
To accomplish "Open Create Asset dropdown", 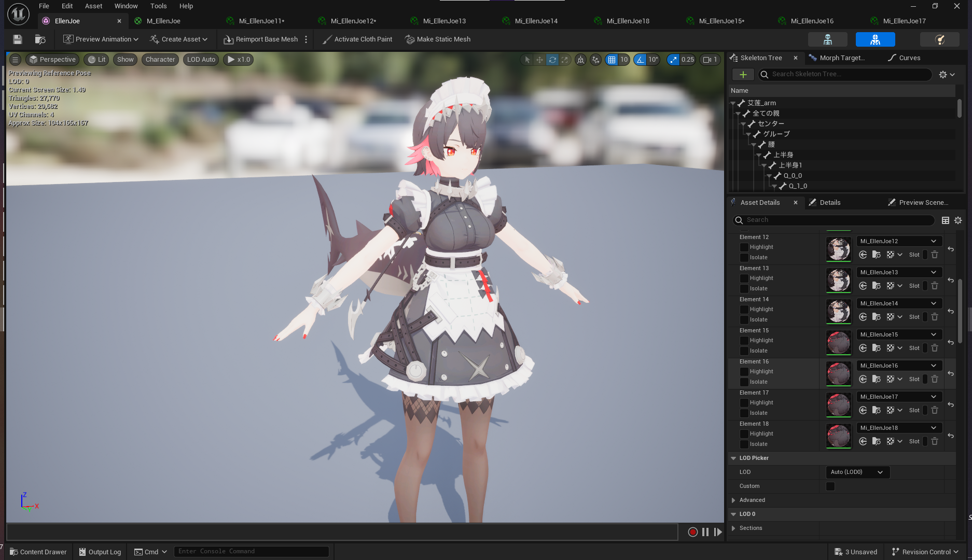I will tap(178, 39).
